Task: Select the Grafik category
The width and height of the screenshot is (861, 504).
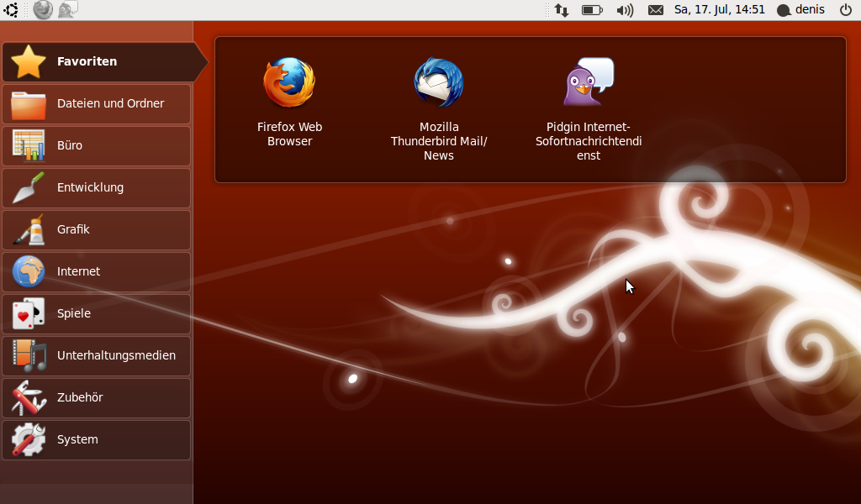Action: click(97, 230)
